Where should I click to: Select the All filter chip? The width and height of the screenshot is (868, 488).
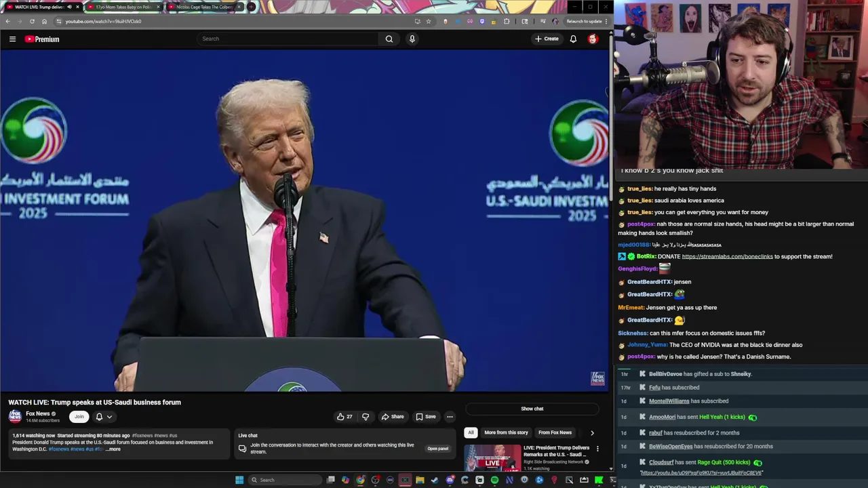471,432
